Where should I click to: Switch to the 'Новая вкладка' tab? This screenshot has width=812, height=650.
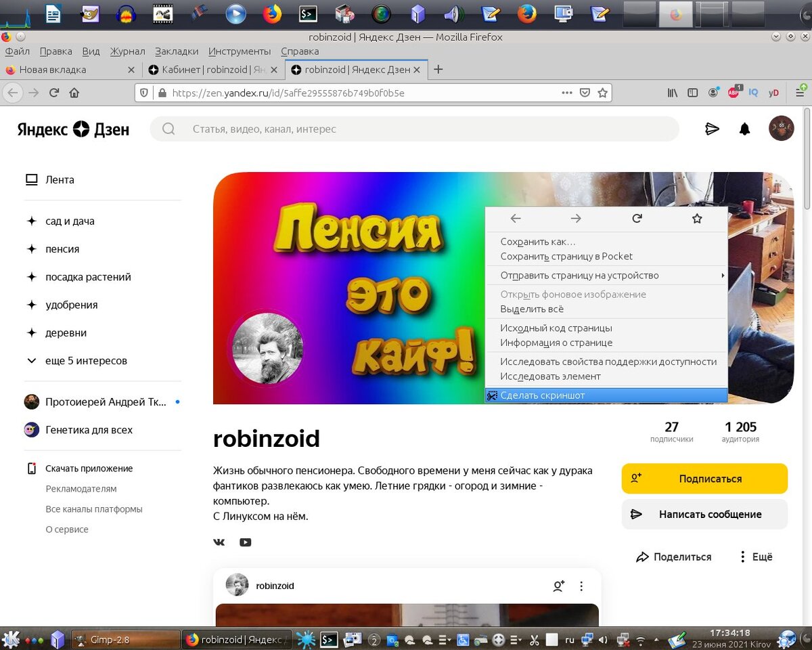point(71,70)
